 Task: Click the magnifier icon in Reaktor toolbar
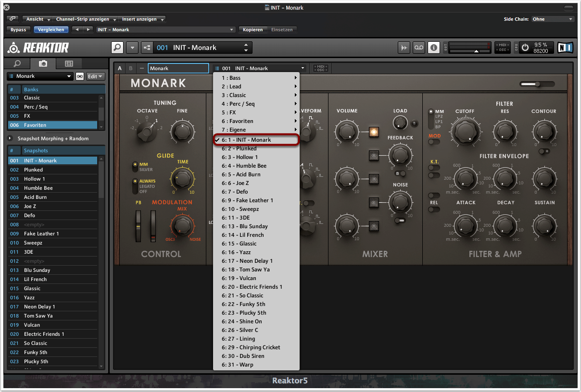[x=117, y=48]
